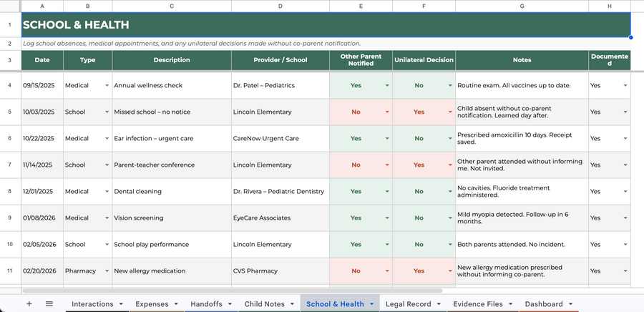Open the Handoffs sheet tab
This screenshot has height=312, width=644.
point(206,304)
